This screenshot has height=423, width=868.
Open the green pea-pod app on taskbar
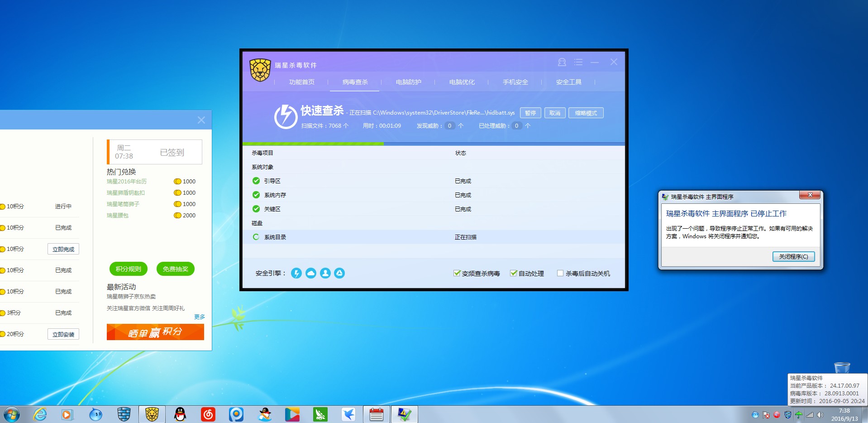(x=320, y=414)
